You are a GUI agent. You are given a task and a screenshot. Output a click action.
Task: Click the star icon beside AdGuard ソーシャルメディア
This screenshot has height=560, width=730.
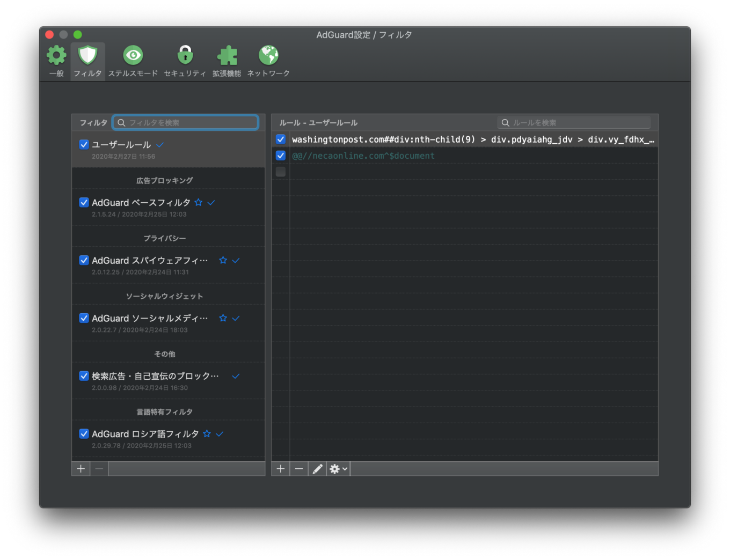223,318
